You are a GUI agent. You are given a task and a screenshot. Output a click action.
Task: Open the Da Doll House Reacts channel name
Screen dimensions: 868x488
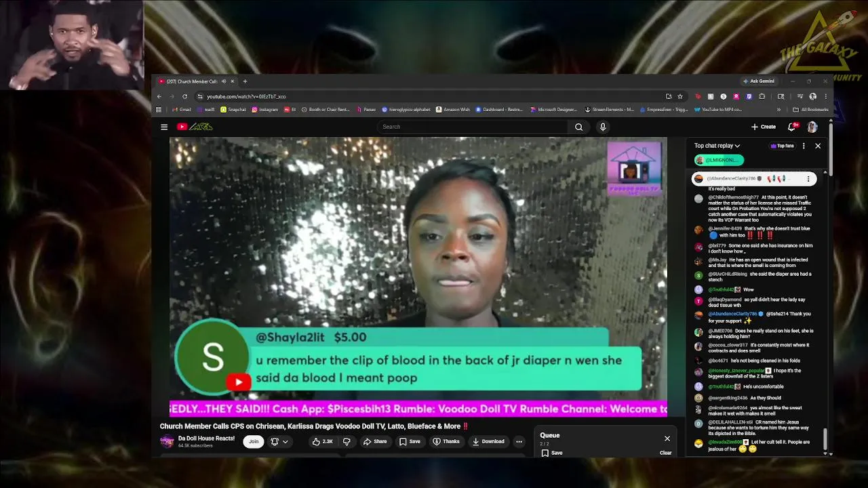tap(206, 439)
